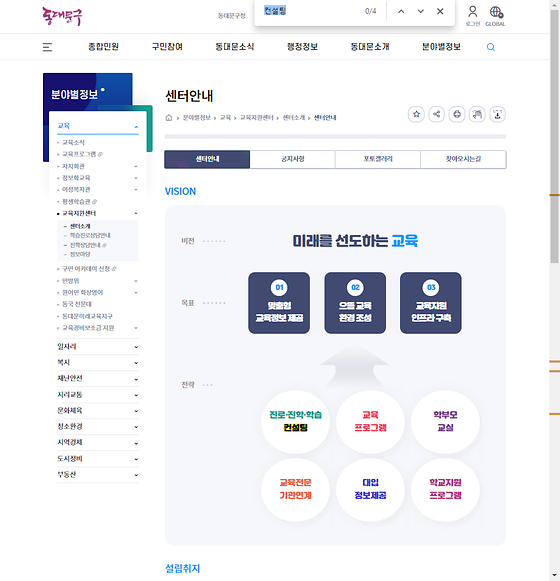Image resolution: width=560 pixels, height=581 pixels.
Task: Expand the 원어민 화상영어 submenu chevron
Action: [136, 293]
